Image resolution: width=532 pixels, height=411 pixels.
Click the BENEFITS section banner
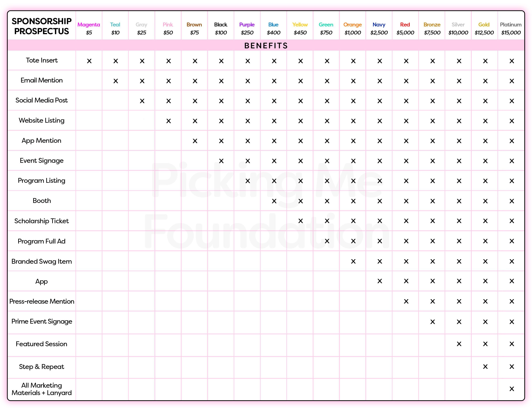266,45
